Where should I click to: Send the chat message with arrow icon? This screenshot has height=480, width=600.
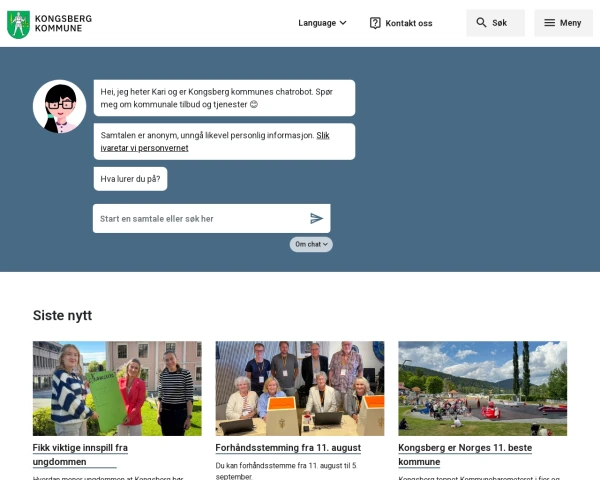pyautogui.click(x=316, y=219)
